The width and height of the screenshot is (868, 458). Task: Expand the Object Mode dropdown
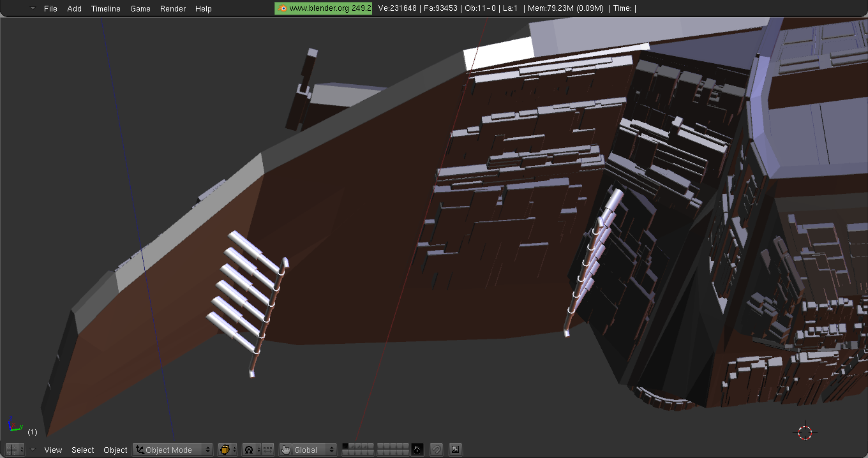point(172,450)
